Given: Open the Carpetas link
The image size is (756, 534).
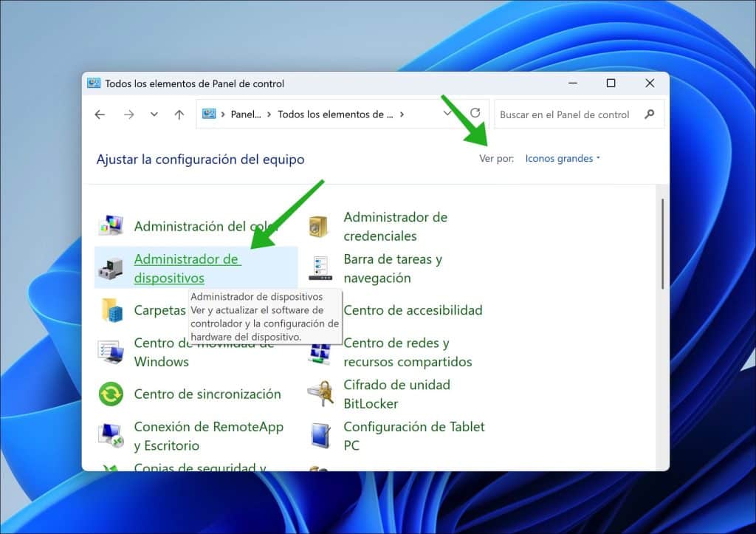Looking at the screenshot, I should (x=159, y=310).
